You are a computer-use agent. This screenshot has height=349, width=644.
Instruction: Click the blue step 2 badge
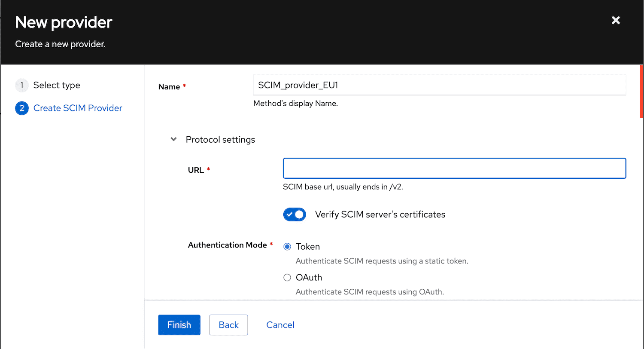pos(22,108)
